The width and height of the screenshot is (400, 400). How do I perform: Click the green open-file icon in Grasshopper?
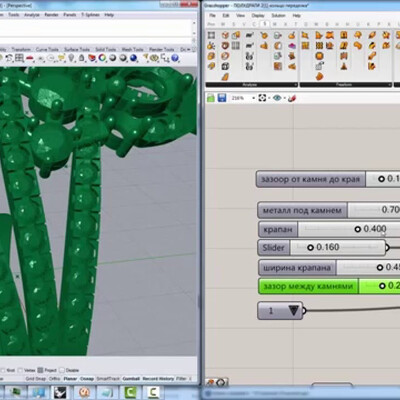tap(211, 98)
